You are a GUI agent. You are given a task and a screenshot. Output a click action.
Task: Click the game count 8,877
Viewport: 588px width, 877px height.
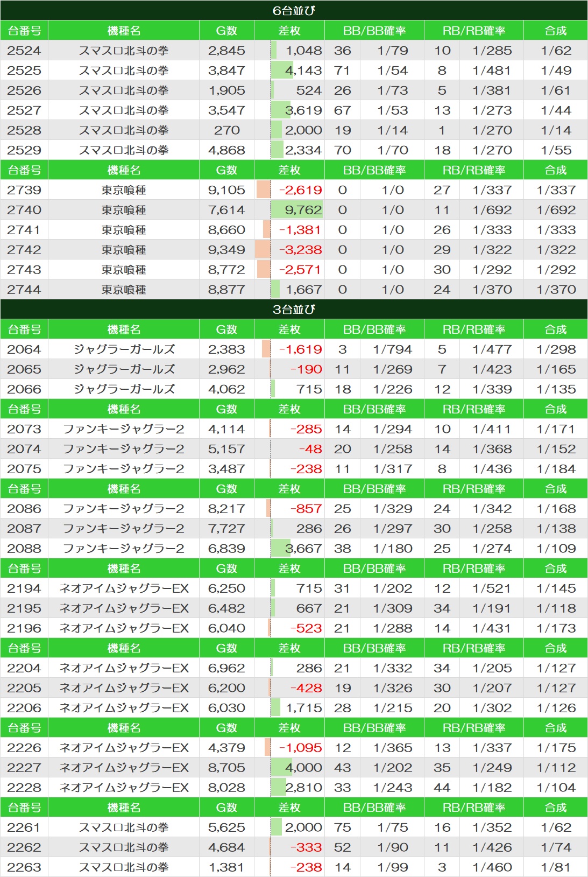(226, 290)
